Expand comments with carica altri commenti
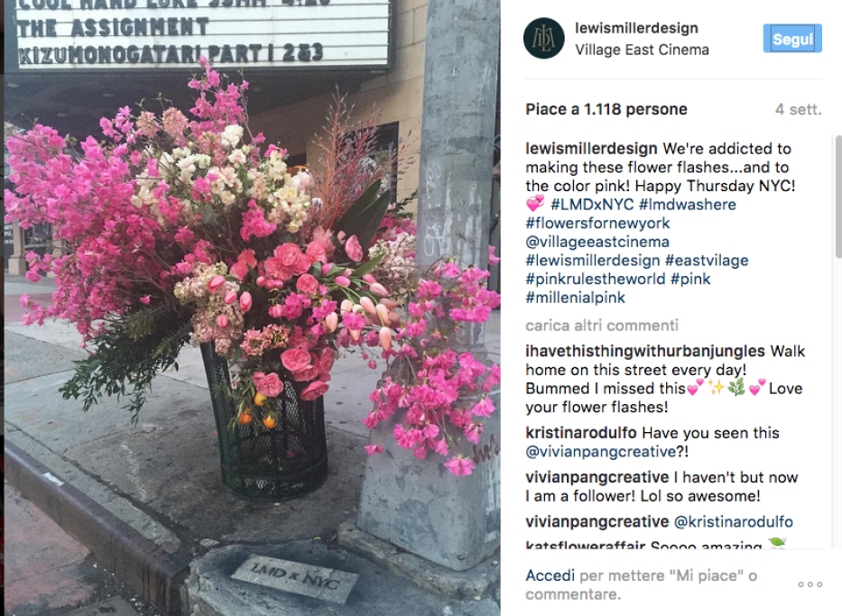Image resolution: width=842 pixels, height=616 pixels. pyautogui.click(x=601, y=326)
